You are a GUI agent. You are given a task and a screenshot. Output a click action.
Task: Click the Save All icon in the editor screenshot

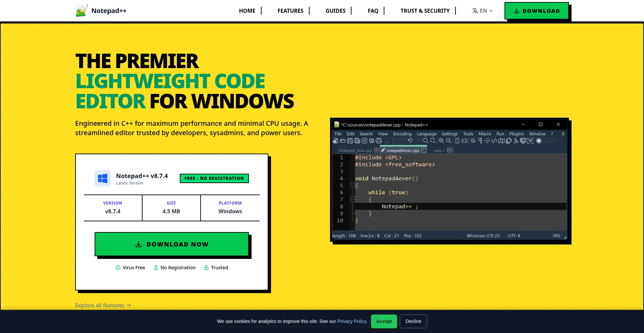pyautogui.click(x=357, y=141)
